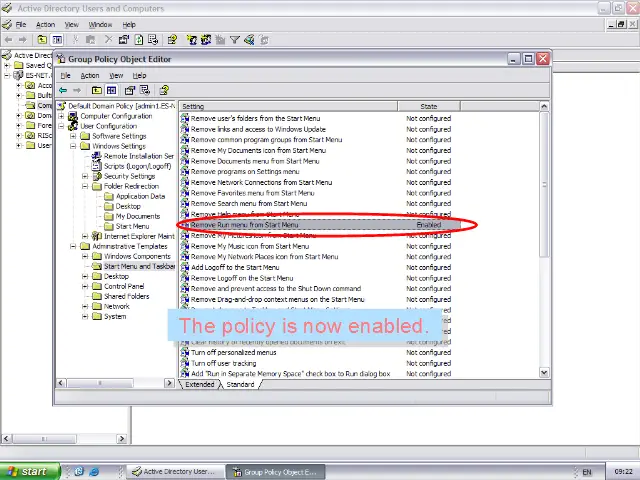Image resolution: width=640 pixels, height=480 pixels.
Task: Select Remove My Music icon from Start Menu
Action: coord(250,247)
